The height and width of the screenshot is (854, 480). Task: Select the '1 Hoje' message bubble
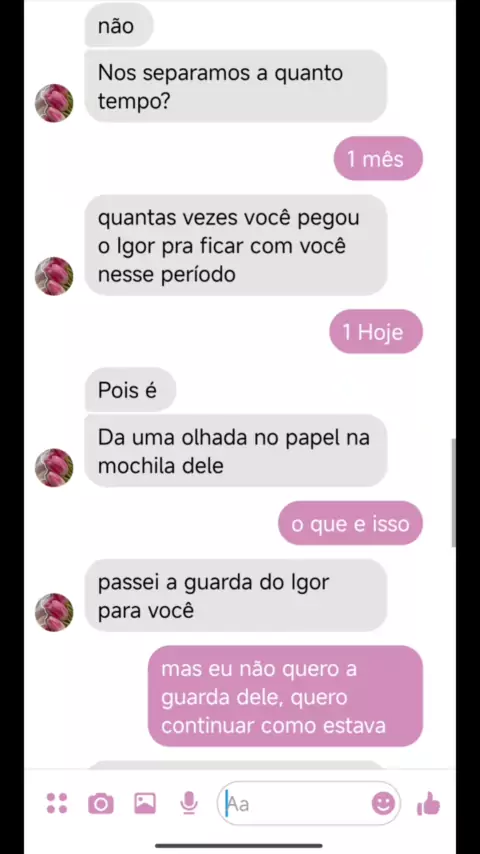point(376,332)
